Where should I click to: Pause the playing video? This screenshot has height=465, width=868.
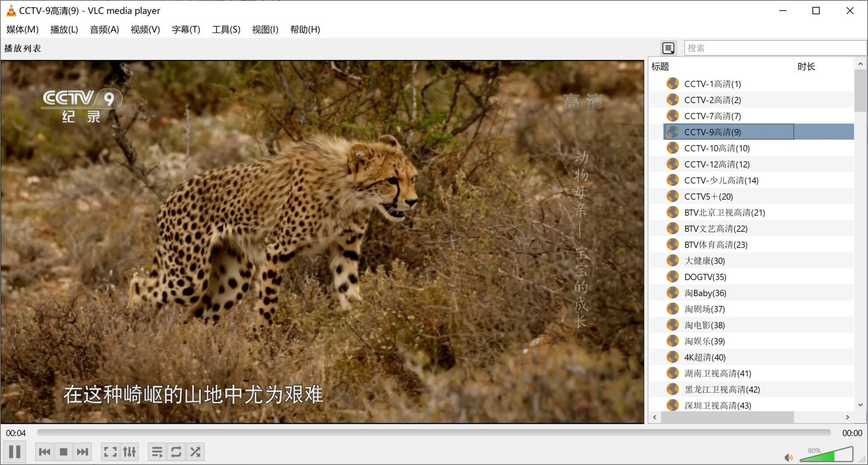[x=14, y=451]
